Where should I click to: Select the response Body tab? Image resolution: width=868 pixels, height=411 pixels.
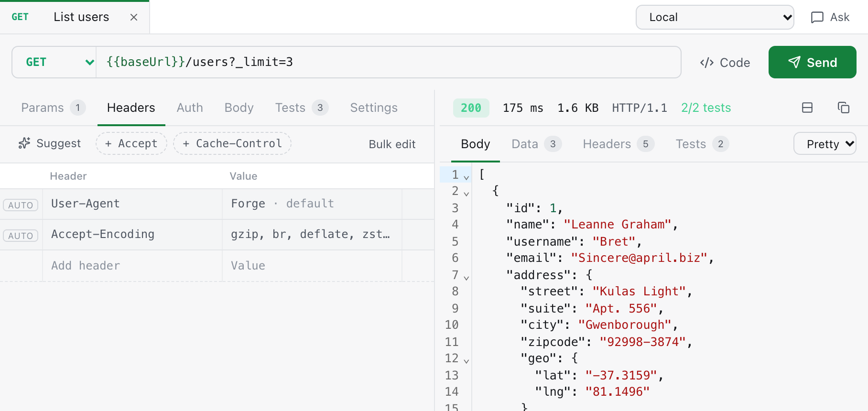(x=476, y=144)
